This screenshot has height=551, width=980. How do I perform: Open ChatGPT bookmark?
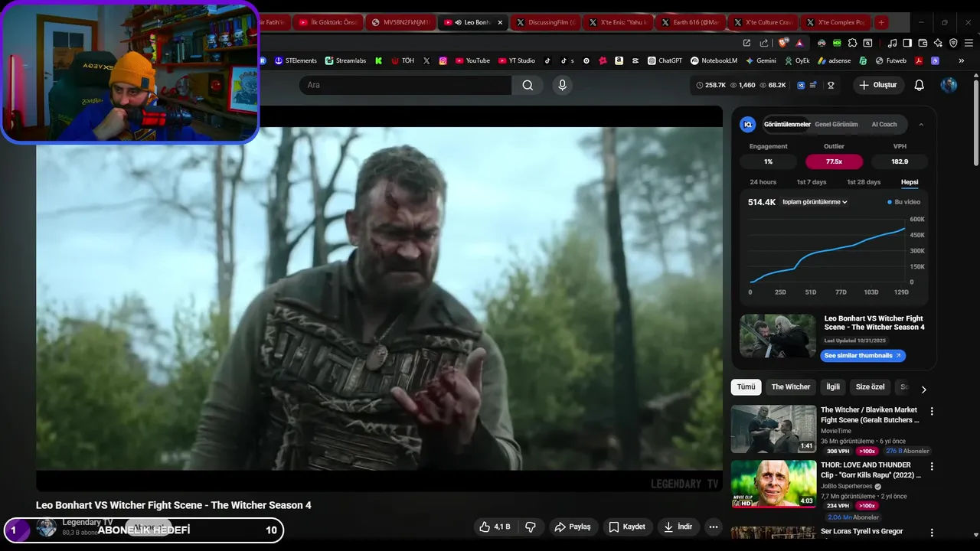coord(665,60)
